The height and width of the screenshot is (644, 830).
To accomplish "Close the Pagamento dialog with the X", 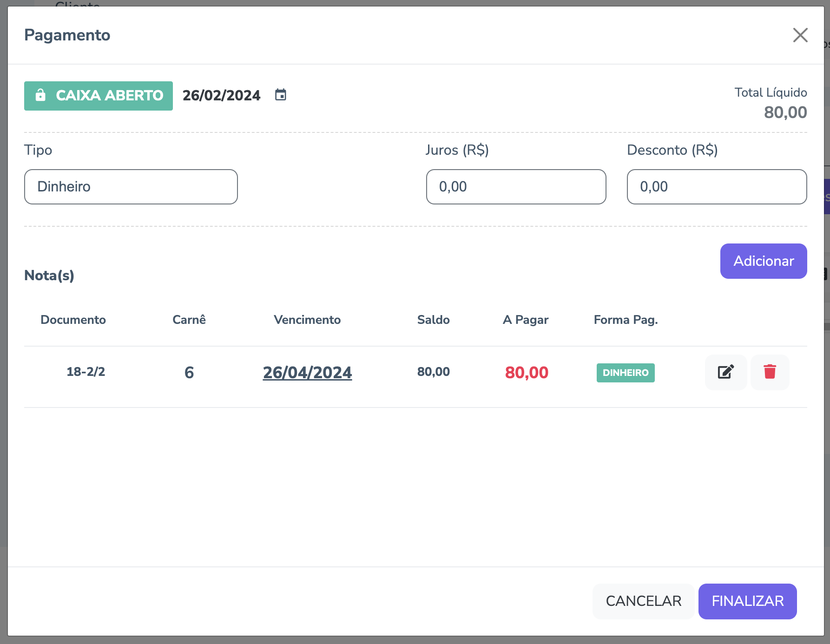I will point(800,35).
